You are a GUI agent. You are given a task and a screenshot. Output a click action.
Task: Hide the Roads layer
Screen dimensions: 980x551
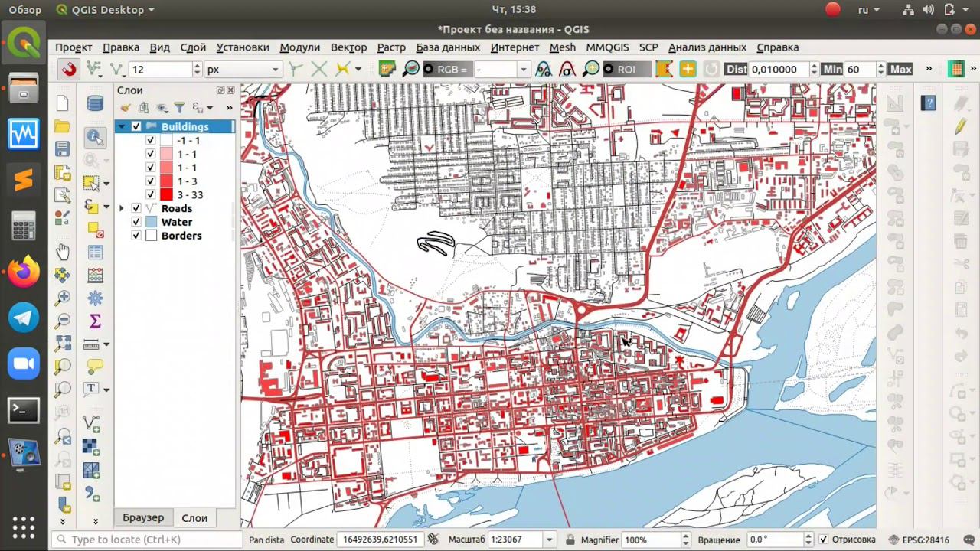click(x=136, y=208)
